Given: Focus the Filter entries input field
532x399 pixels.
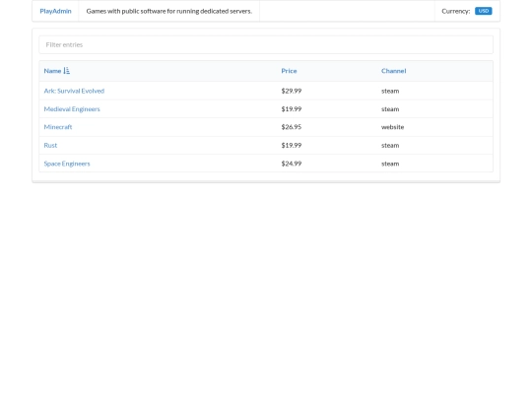Looking at the screenshot, I should 266,44.
